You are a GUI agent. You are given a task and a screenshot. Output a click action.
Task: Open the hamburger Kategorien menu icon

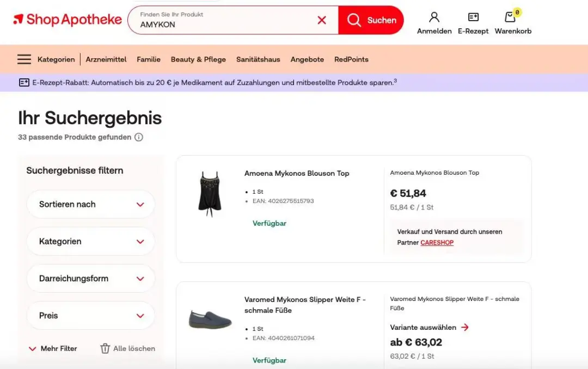pyautogui.click(x=24, y=59)
